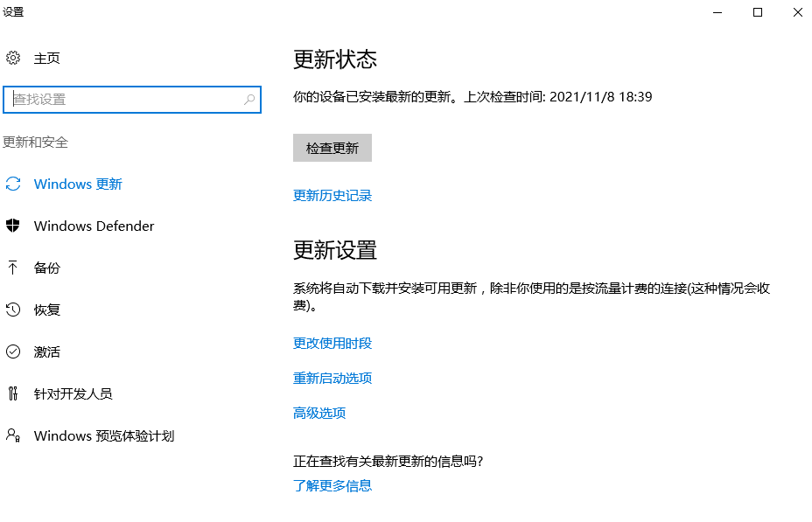Select Windows 更新 in the sidebar

click(x=78, y=184)
